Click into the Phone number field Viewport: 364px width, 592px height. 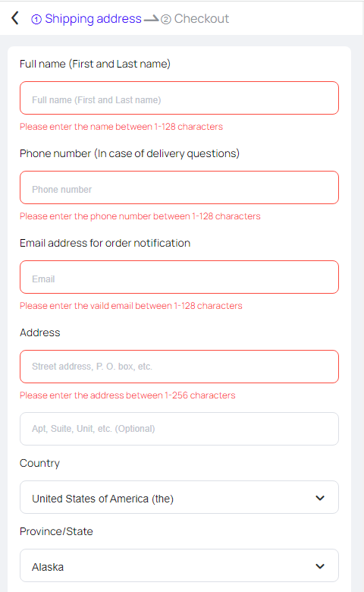179,187
